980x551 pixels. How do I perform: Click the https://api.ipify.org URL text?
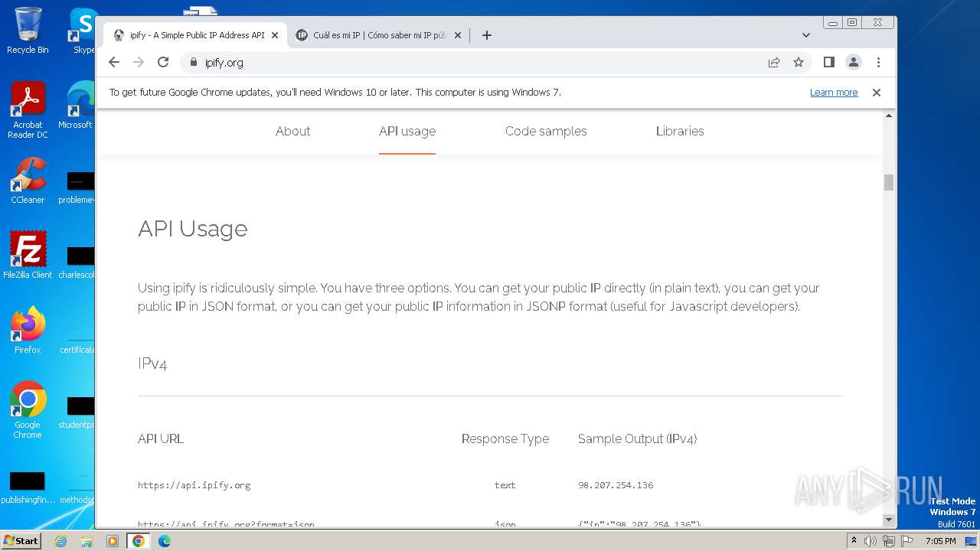(x=194, y=485)
